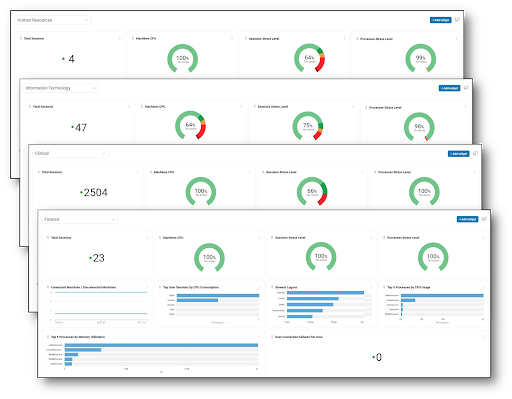
Task: Open Total Sessions widget menu in Finance
Action: [147, 238]
